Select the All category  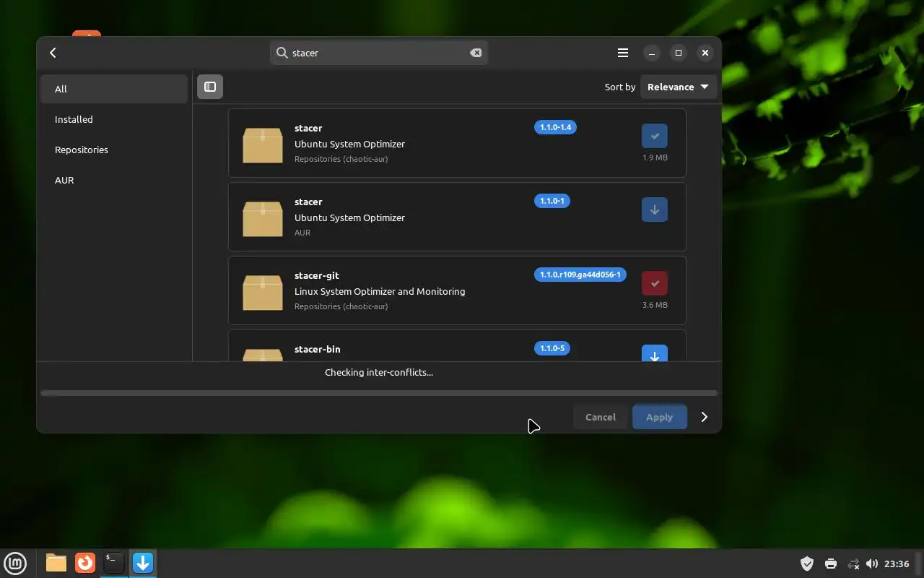tap(114, 89)
